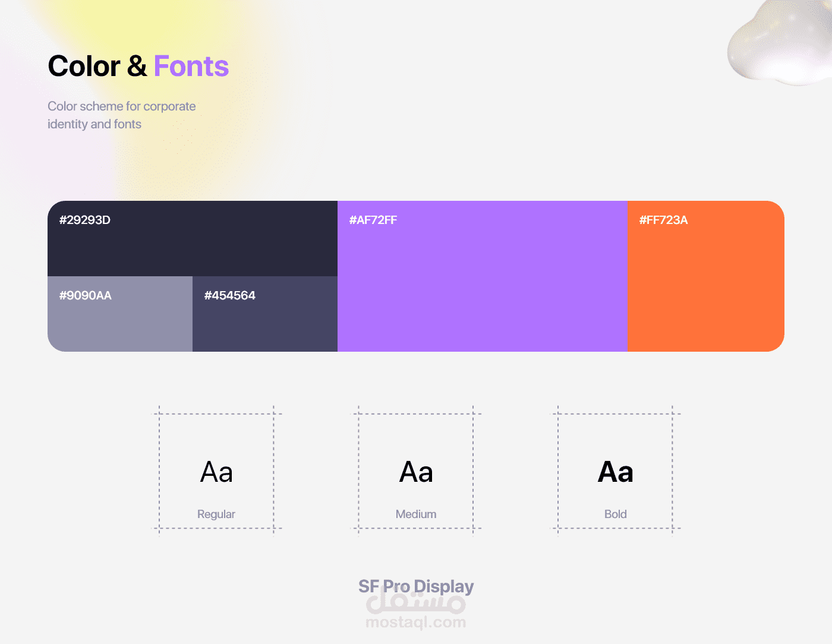Click the "#9090AA" hex label
The width and height of the screenshot is (832, 644).
pyautogui.click(x=86, y=295)
